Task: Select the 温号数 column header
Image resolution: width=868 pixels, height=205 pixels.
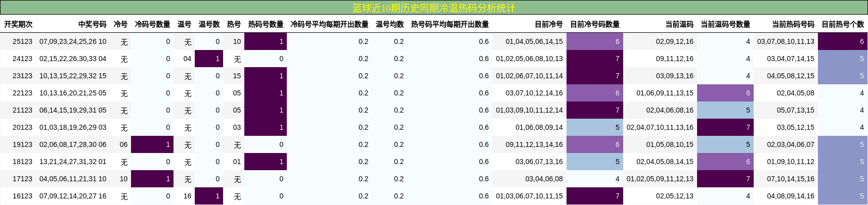Action: 209,24
